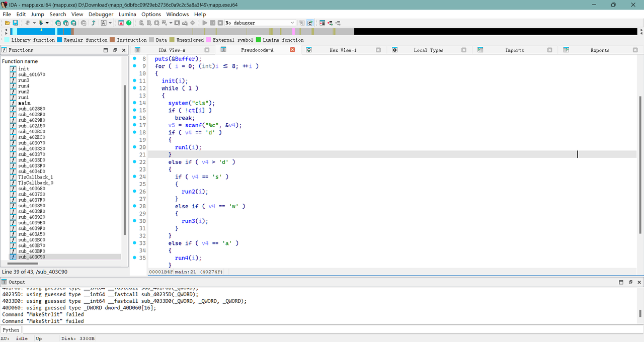Select 'TlsCallback_1' in the Functions list
This screenshot has width=644, height=342.
click(x=35, y=177)
